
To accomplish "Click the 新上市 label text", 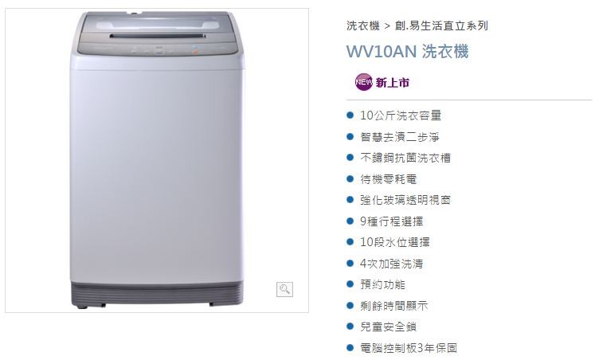I will (393, 83).
